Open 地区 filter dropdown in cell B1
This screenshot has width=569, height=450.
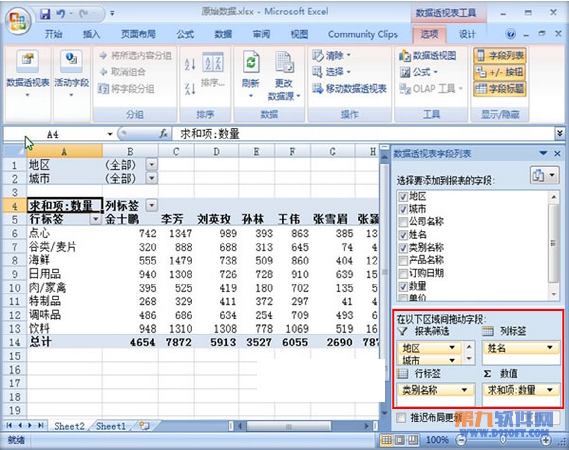pos(152,164)
